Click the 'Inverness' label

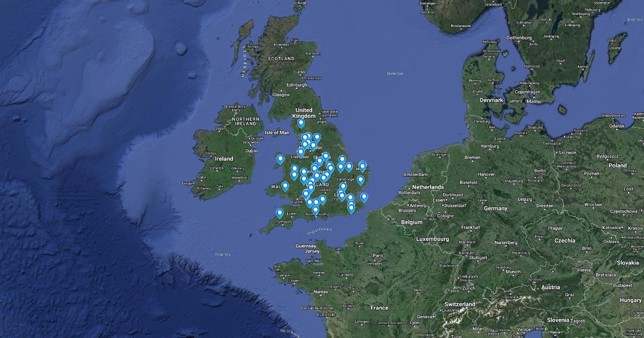[281, 45]
